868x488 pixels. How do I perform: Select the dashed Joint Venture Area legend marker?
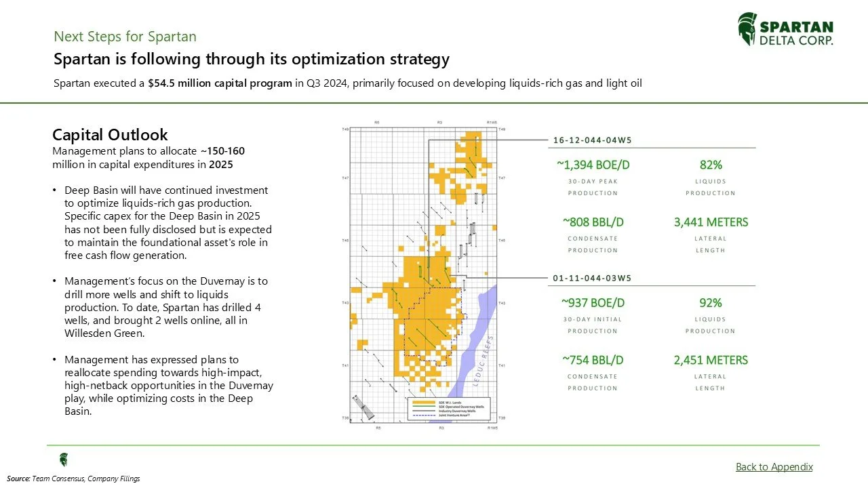tap(424, 415)
